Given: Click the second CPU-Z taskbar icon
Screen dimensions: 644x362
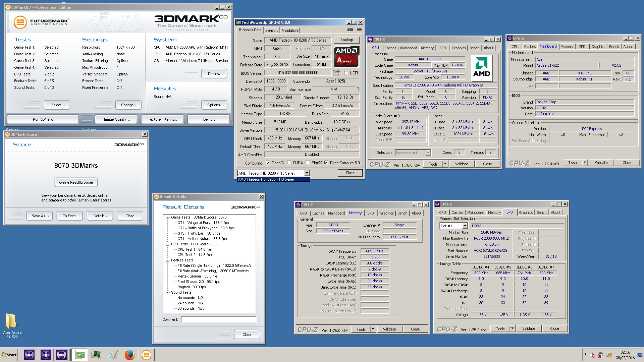Looking at the screenshot, I should [46, 355].
